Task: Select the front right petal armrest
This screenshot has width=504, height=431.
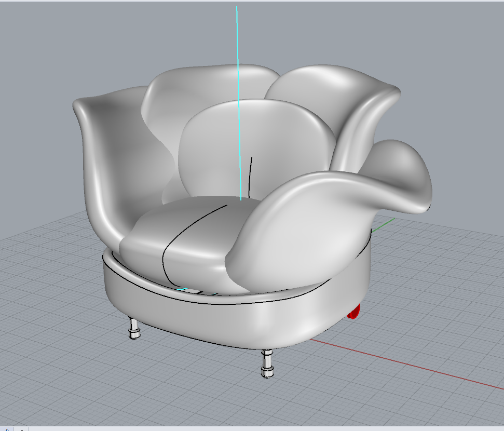Action: 308,232
